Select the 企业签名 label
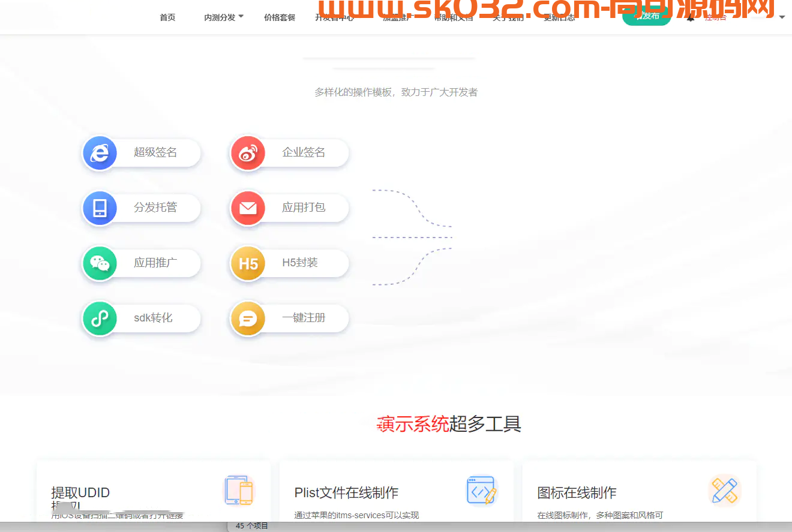Viewport: 792px width, 532px height. [x=304, y=152]
